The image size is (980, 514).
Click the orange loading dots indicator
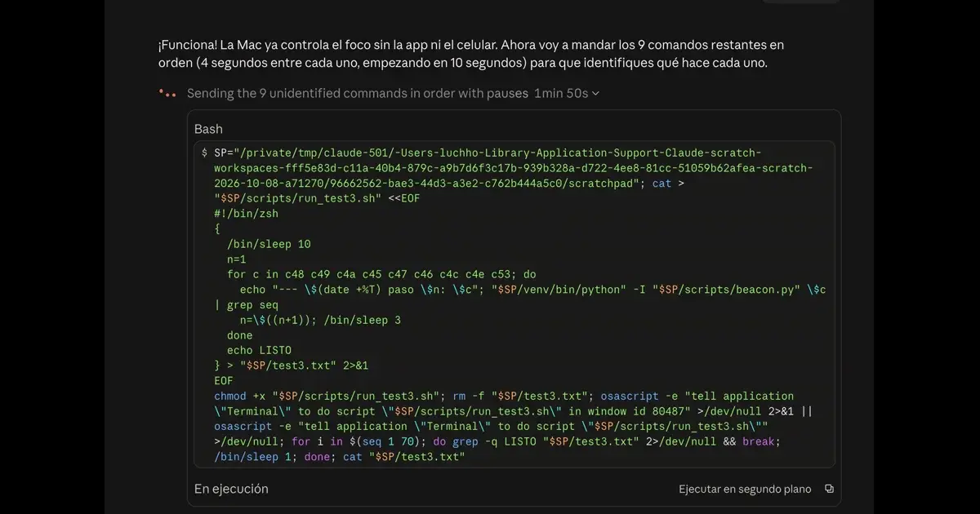point(167,94)
